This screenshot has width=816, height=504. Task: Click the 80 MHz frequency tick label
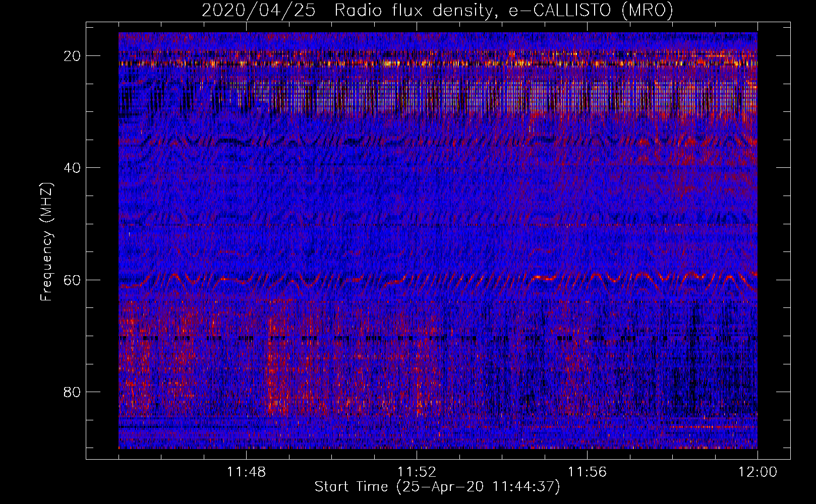tap(73, 392)
